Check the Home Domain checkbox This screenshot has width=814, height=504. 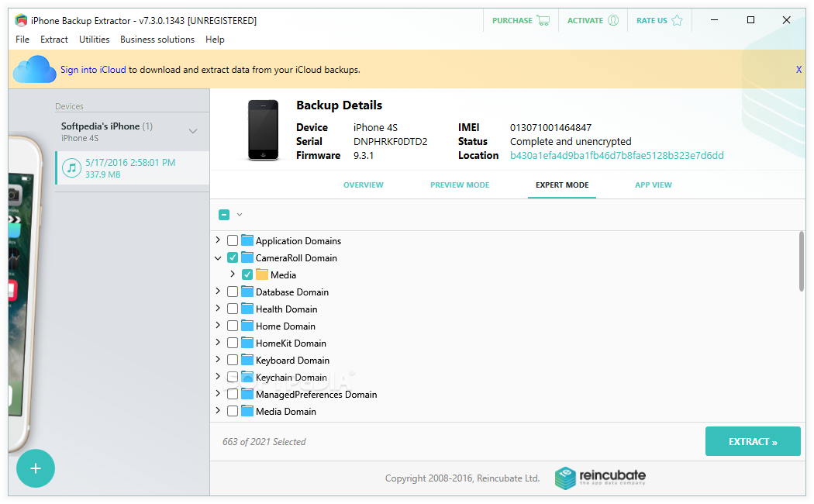pyautogui.click(x=233, y=326)
